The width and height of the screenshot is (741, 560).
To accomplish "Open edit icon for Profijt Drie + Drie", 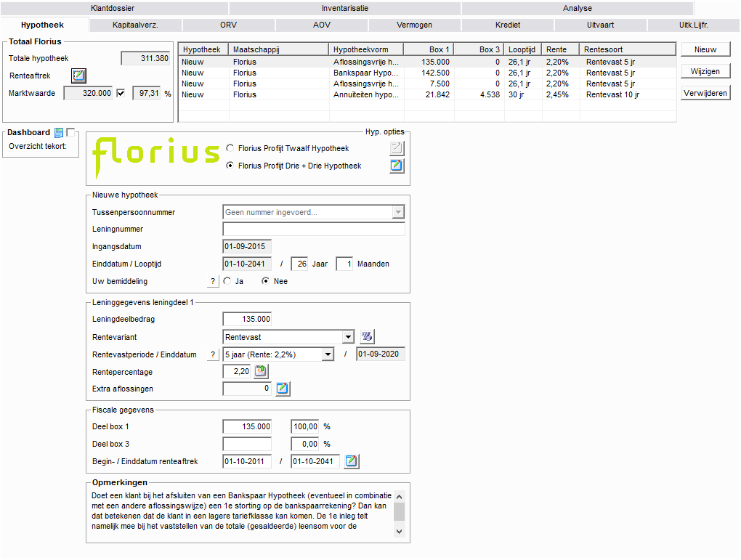I will [397, 166].
